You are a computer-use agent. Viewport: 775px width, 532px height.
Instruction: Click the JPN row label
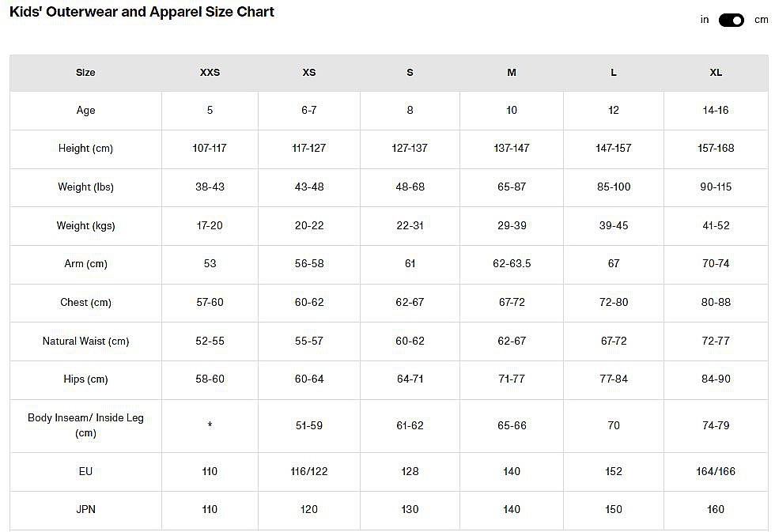point(85,510)
